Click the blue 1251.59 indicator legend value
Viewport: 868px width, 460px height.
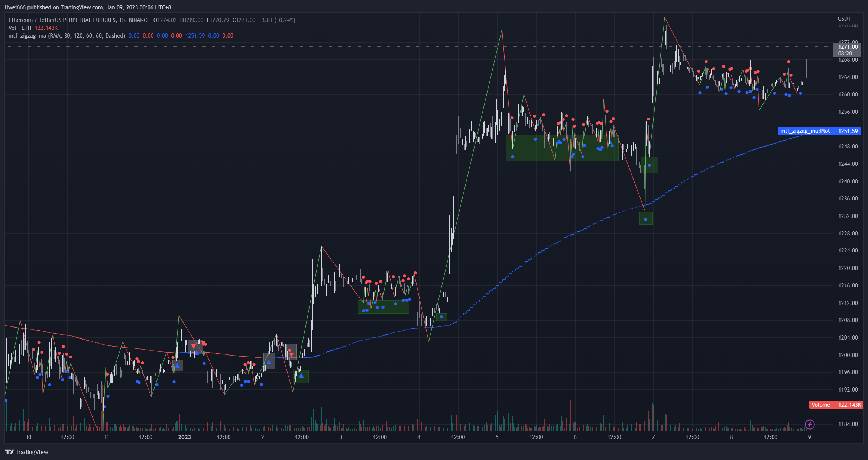(x=195, y=36)
